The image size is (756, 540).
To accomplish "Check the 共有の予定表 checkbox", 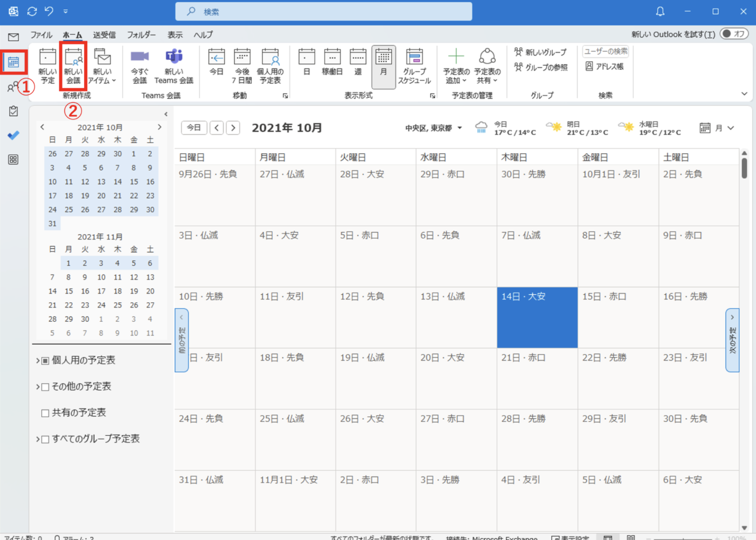I will tap(45, 413).
